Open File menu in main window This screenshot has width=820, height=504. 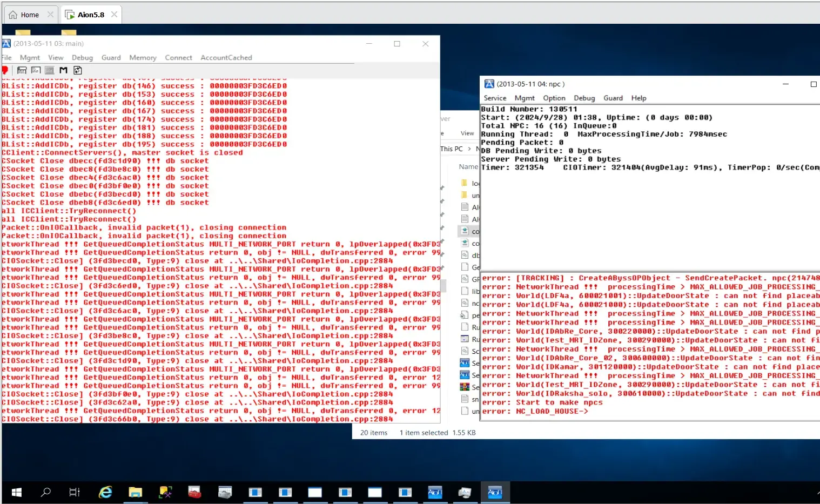tap(6, 57)
